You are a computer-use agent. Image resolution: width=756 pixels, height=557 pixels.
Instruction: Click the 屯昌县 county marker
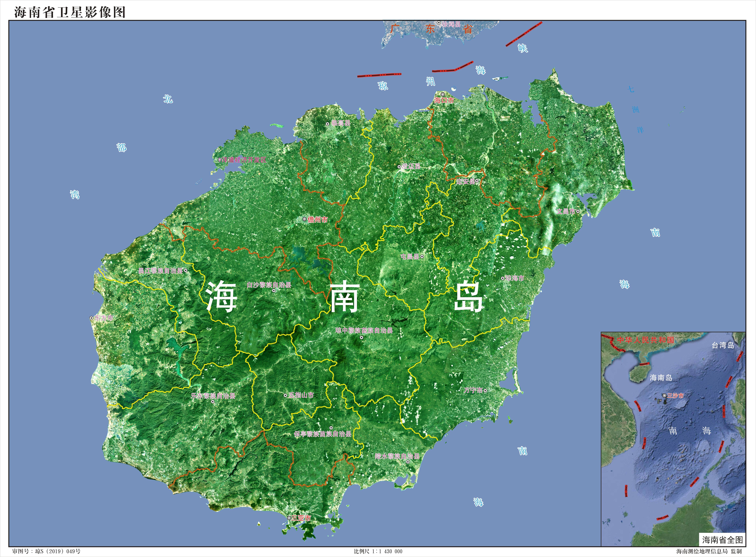pyautogui.click(x=422, y=257)
